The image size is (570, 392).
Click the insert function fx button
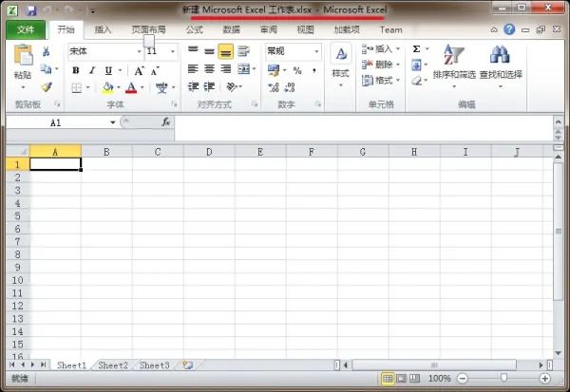click(x=165, y=122)
